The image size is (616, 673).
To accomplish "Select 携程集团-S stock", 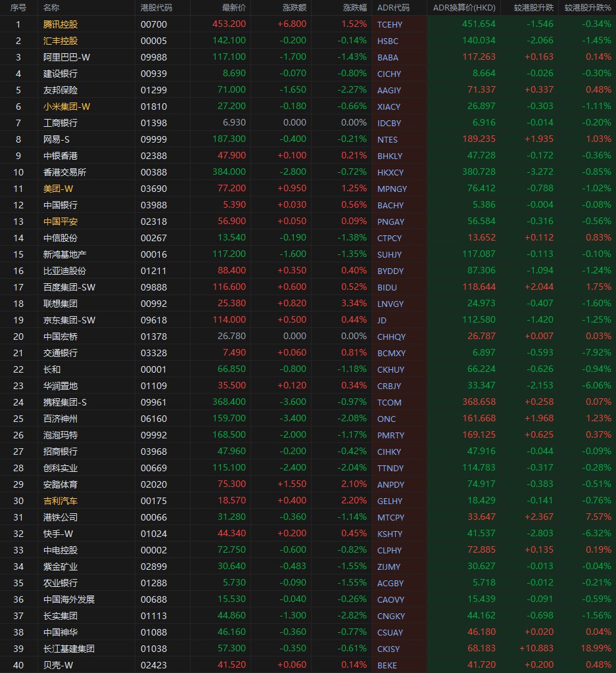I will [65, 402].
